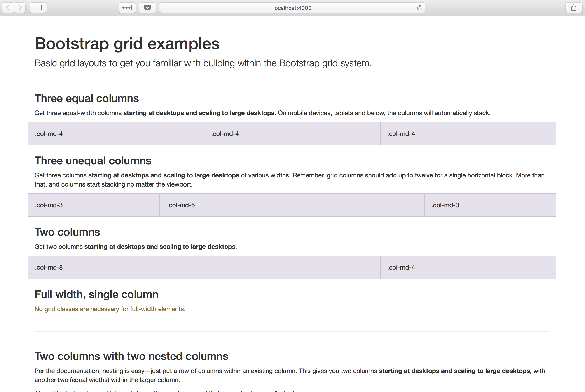Viewport: 585px width, 392px height.
Task: Click the localhost:4000 address field
Action: click(292, 8)
